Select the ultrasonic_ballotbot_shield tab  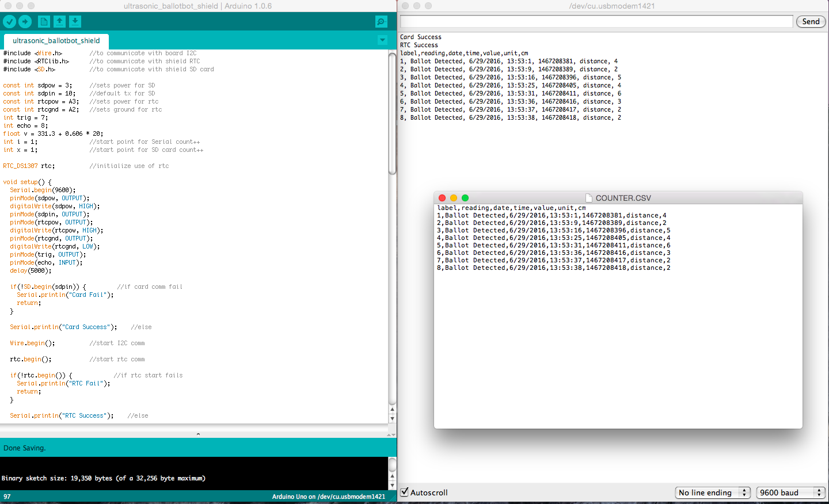pos(56,41)
